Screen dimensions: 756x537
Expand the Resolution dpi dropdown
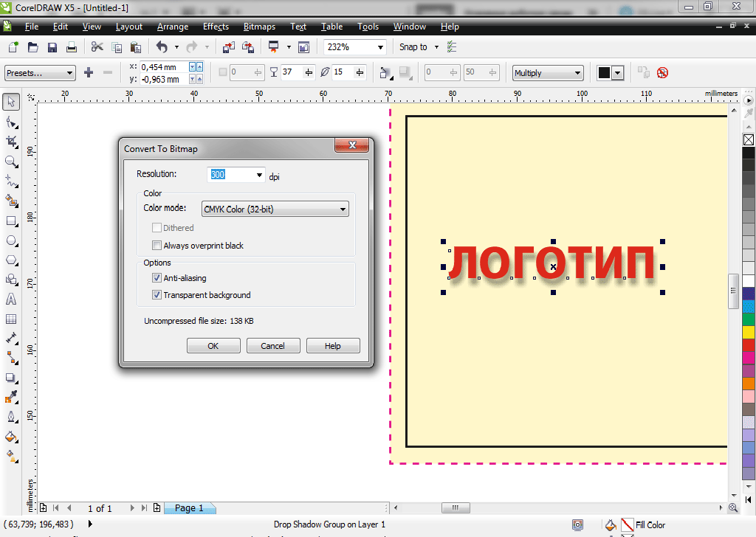tap(259, 176)
